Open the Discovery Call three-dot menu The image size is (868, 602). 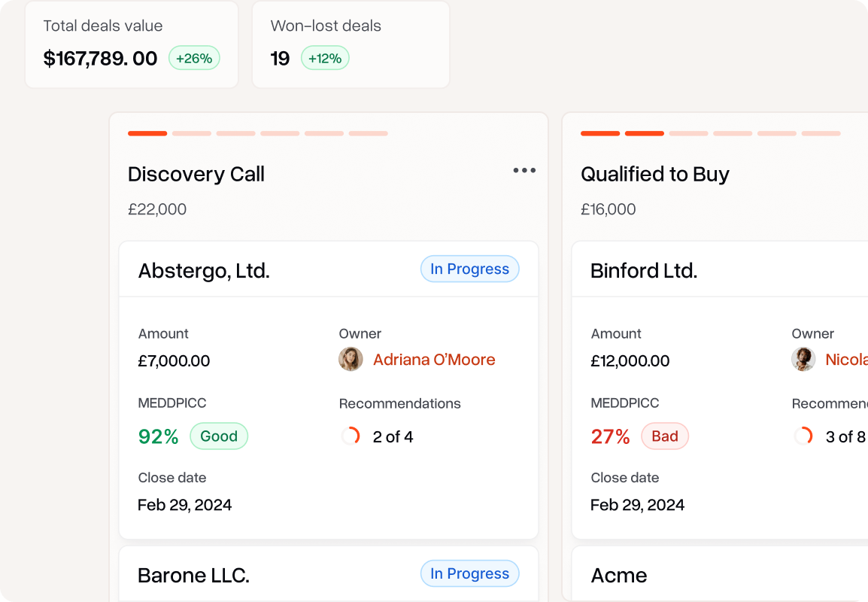pos(524,171)
